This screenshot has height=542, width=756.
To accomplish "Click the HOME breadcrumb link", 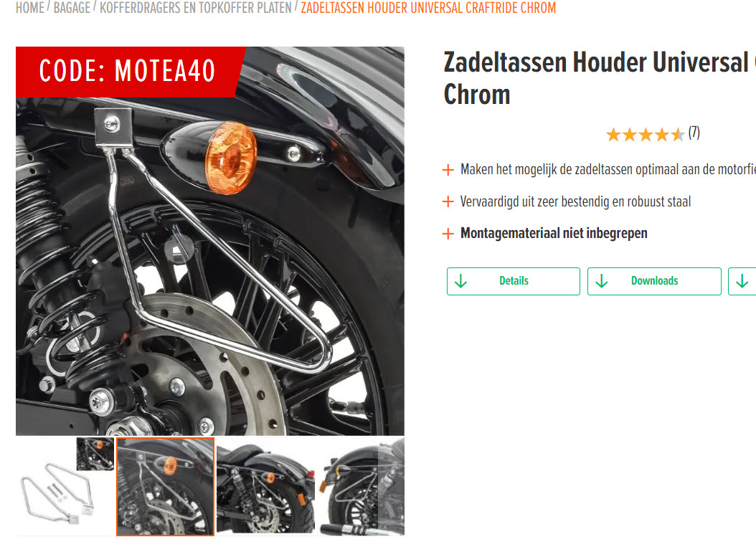I will pos(30,8).
